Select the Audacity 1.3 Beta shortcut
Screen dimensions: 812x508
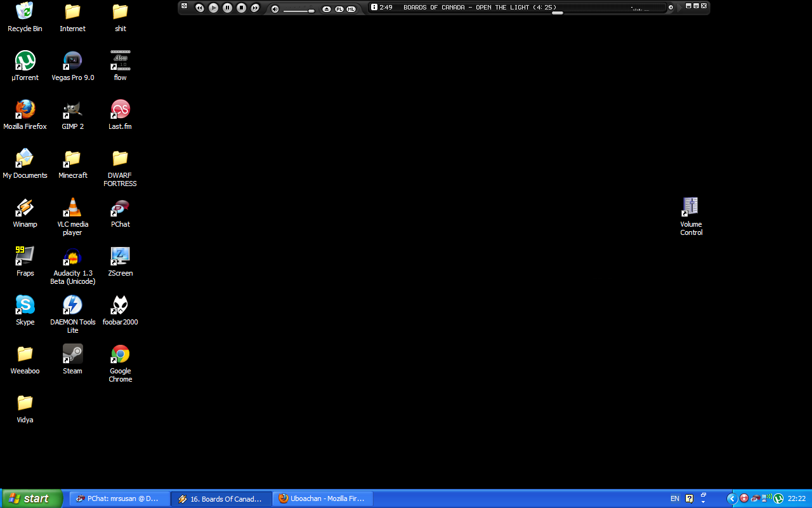[72, 265]
